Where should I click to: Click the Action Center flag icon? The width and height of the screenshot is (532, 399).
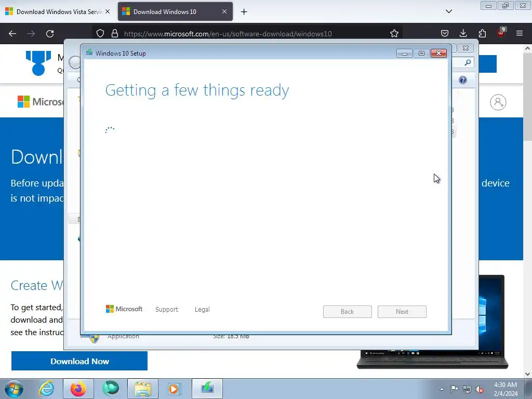[454, 389]
